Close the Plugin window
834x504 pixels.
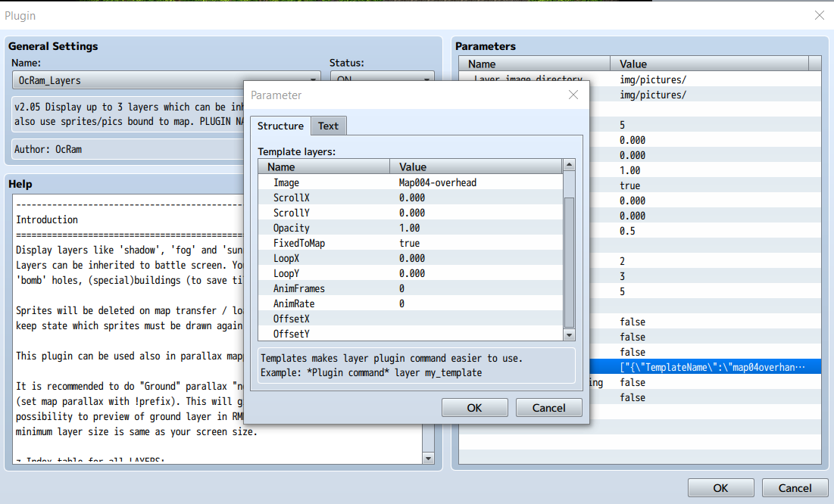point(819,15)
